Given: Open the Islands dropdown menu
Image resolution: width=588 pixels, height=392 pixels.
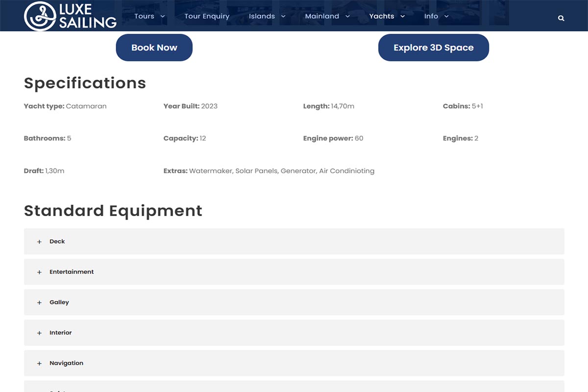Looking at the screenshot, I should pos(267,16).
